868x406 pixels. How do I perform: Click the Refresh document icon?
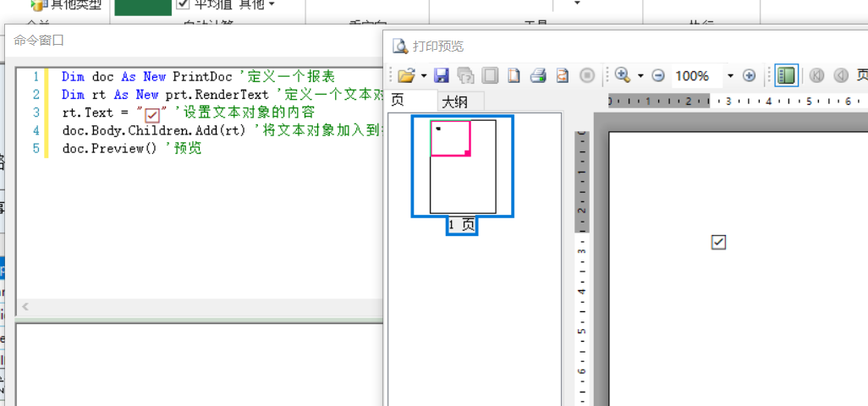[563, 76]
